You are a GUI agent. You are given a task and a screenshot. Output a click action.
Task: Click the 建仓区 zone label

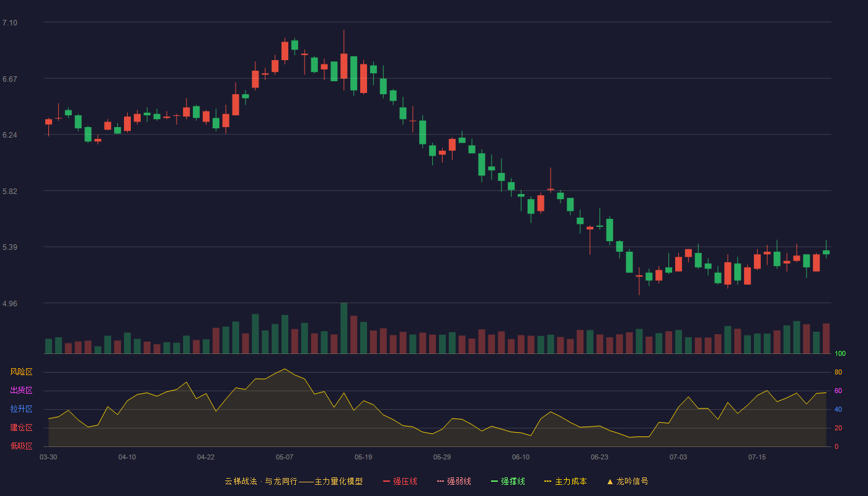click(21, 428)
